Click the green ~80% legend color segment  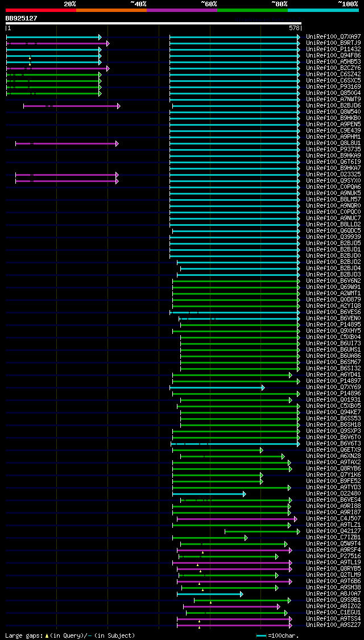[253, 10]
